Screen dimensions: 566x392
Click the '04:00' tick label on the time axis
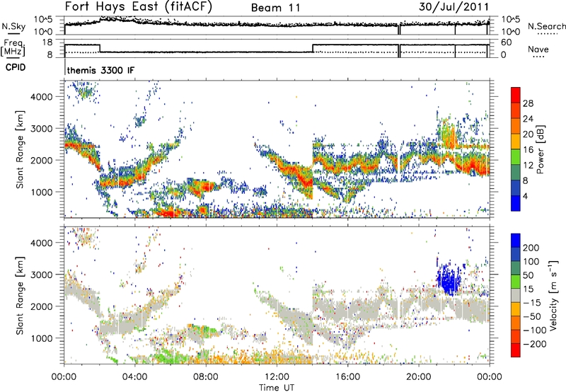click(134, 377)
